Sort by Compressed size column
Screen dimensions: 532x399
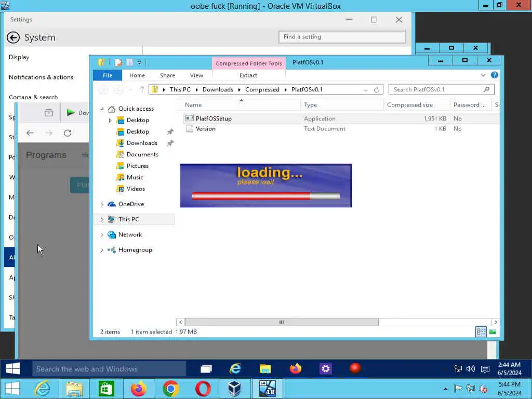(416, 105)
